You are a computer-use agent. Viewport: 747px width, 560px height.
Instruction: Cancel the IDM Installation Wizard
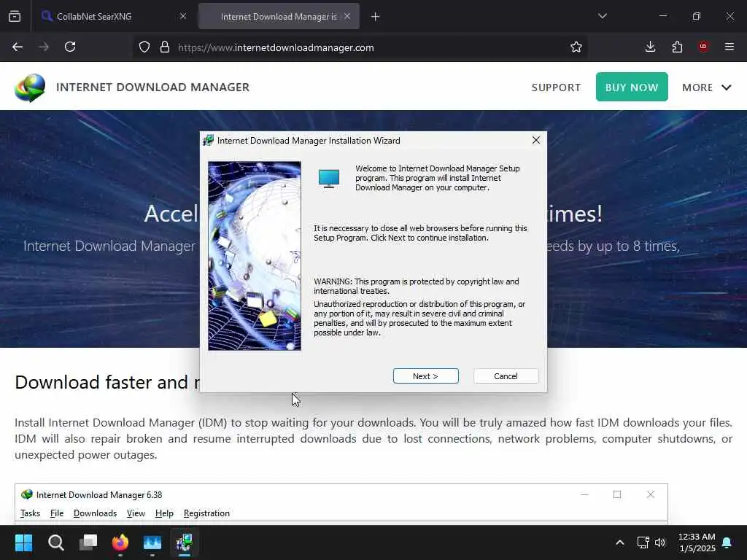pos(506,376)
